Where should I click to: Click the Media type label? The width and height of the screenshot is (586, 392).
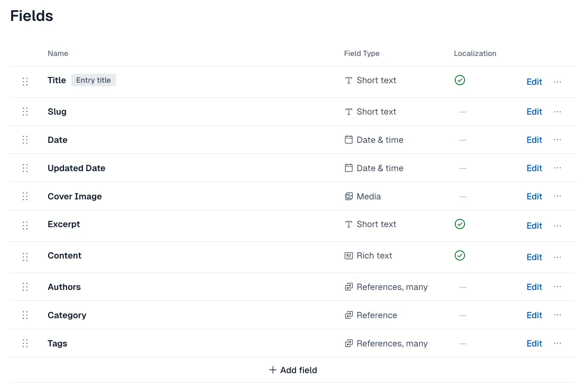368,197
